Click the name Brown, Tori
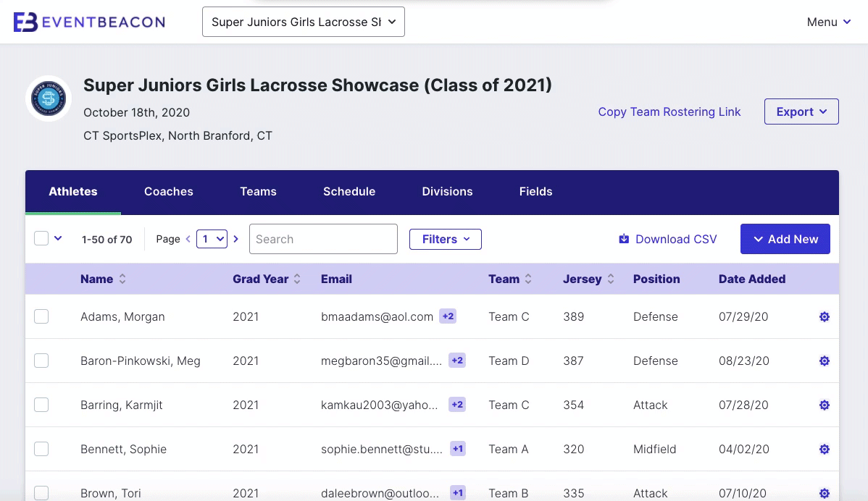This screenshot has height=501, width=868. (111, 493)
